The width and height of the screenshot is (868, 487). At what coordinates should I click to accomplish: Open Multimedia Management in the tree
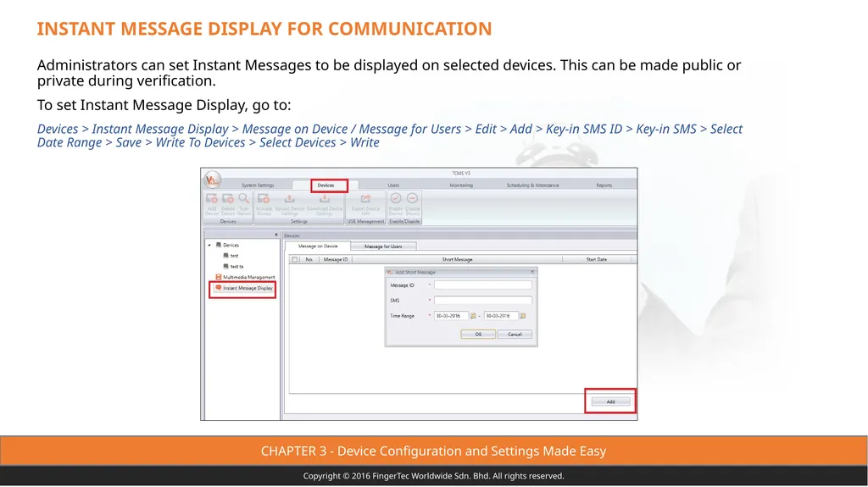coord(245,277)
